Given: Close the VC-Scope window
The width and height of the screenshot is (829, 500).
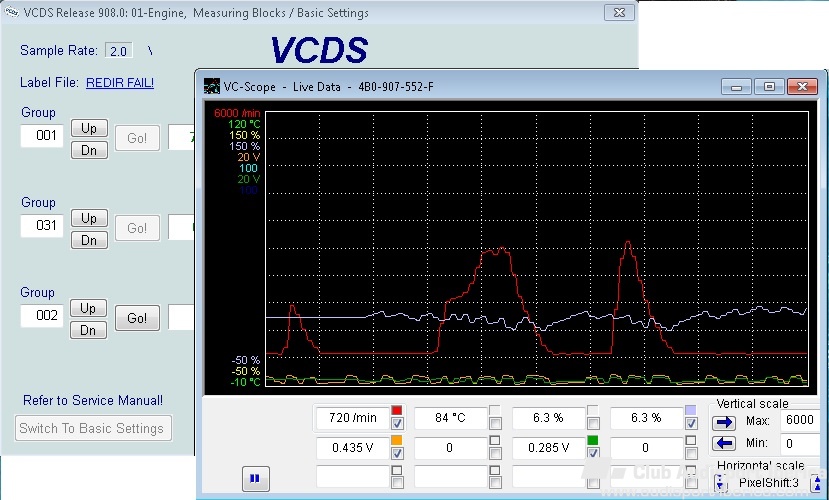Looking at the screenshot, I should click(x=803, y=86).
